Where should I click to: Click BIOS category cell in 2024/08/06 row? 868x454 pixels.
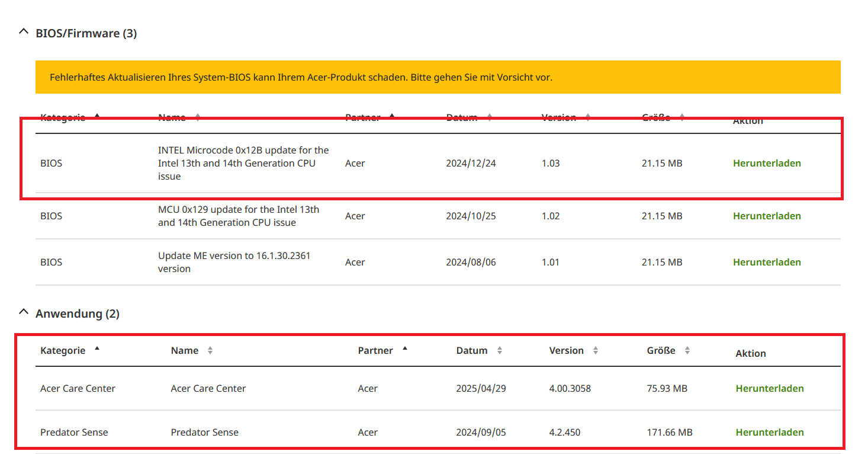tap(51, 262)
